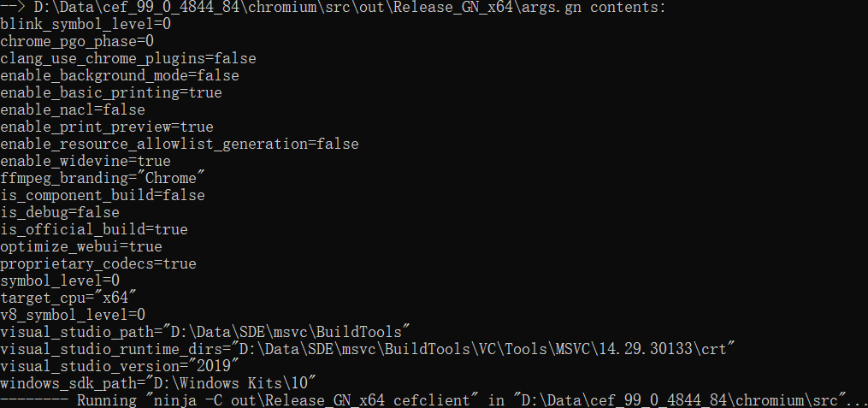Click the enable_basic_printing=true line
868x408 pixels.
click(x=111, y=92)
